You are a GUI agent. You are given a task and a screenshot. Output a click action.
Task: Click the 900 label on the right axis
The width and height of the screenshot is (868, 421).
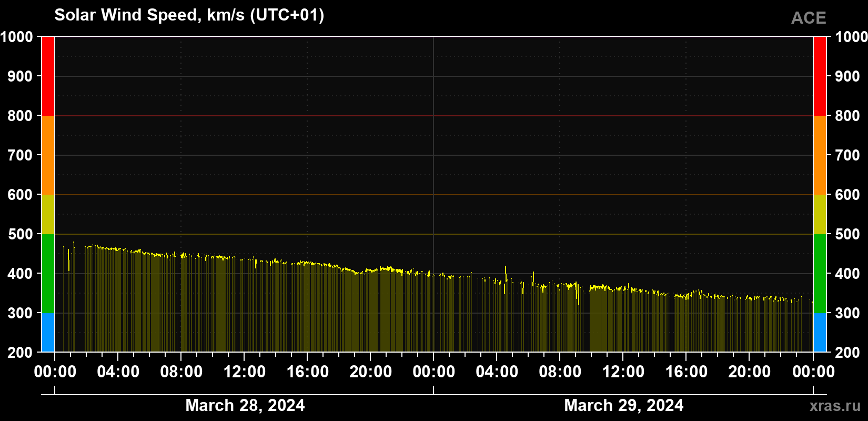point(847,76)
